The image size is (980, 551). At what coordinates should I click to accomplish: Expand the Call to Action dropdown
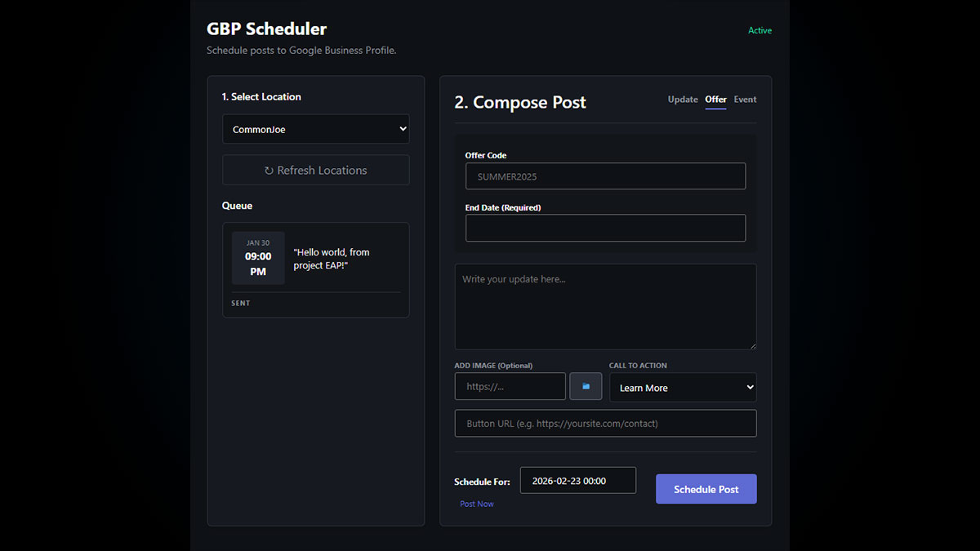pyautogui.click(x=683, y=388)
